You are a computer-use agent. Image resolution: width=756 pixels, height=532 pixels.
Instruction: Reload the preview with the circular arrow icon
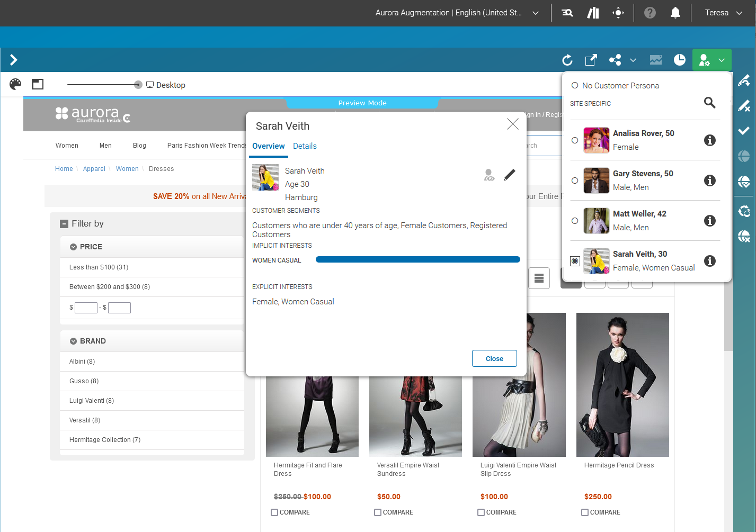click(567, 60)
